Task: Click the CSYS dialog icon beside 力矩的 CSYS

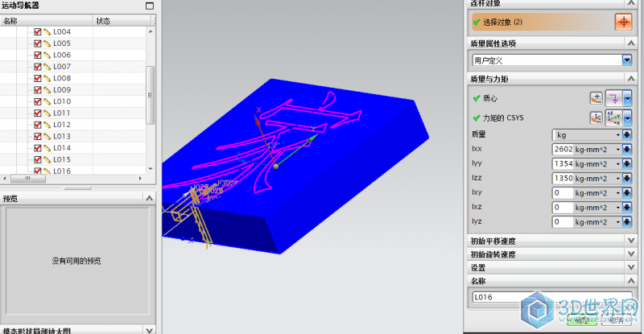Action: pos(596,118)
